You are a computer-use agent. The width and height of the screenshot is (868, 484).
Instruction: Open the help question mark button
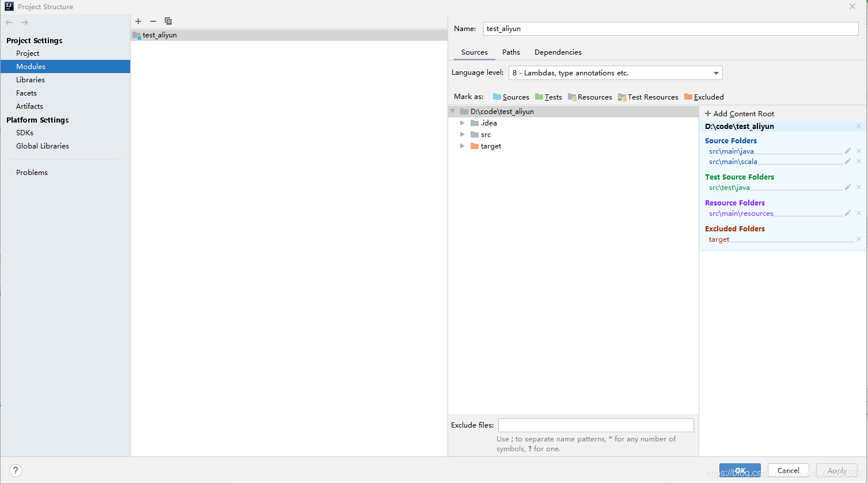pyautogui.click(x=16, y=470)
